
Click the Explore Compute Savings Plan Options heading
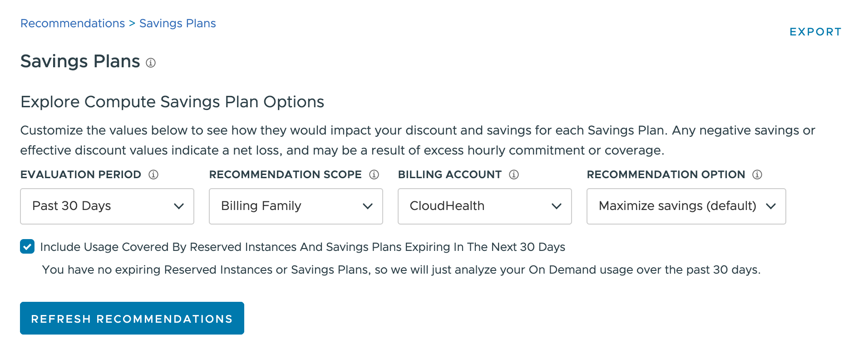pyautogui.click(x=172, y=101)
